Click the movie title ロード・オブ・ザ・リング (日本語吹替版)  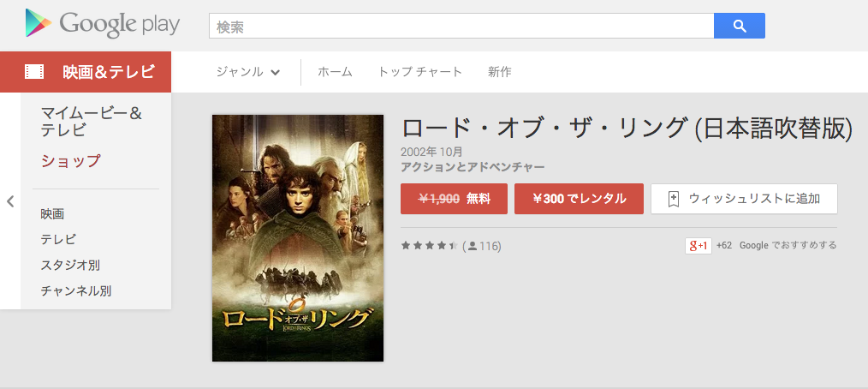(627, 129)
